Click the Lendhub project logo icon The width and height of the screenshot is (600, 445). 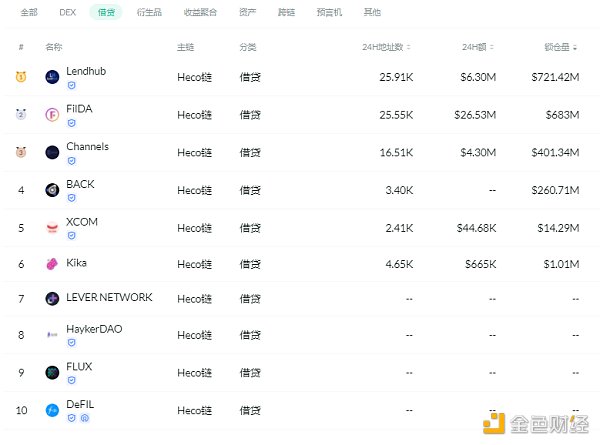(52, 77)
